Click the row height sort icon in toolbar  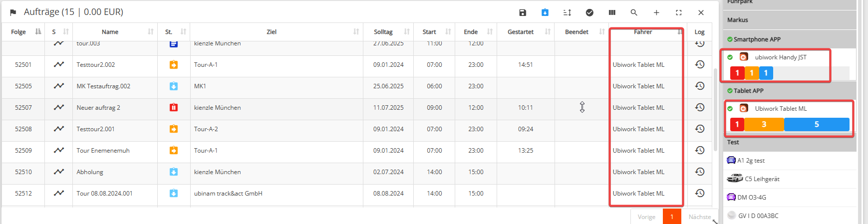click(567, 12)
